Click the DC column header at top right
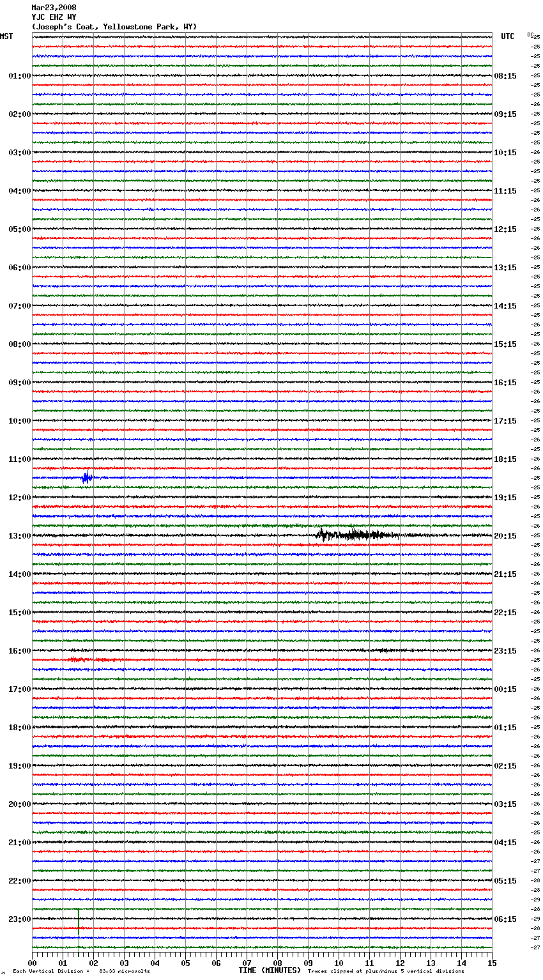The image size is (543, 980). coord(530,34)
